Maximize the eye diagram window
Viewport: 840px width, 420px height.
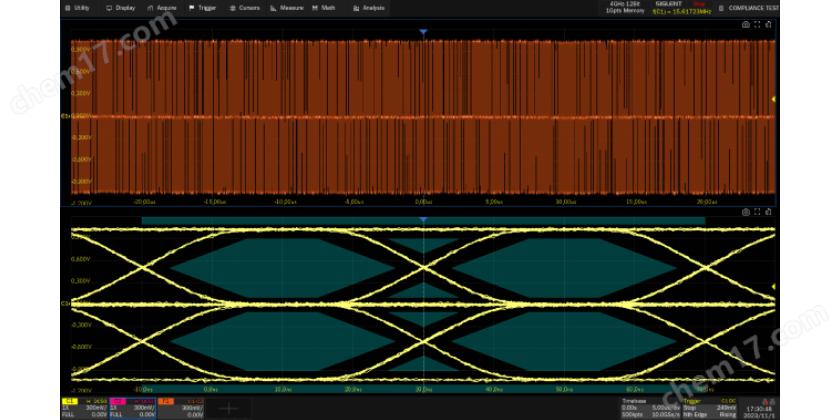(757, 212)
